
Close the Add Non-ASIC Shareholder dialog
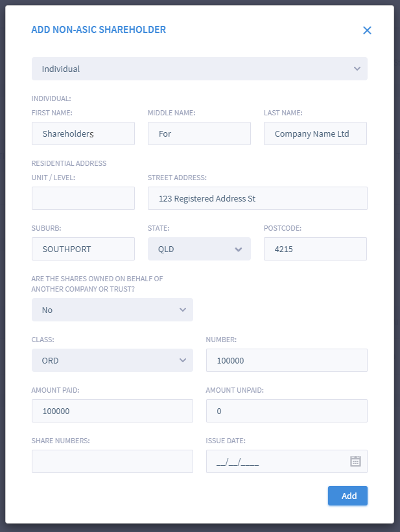[367, 30]
